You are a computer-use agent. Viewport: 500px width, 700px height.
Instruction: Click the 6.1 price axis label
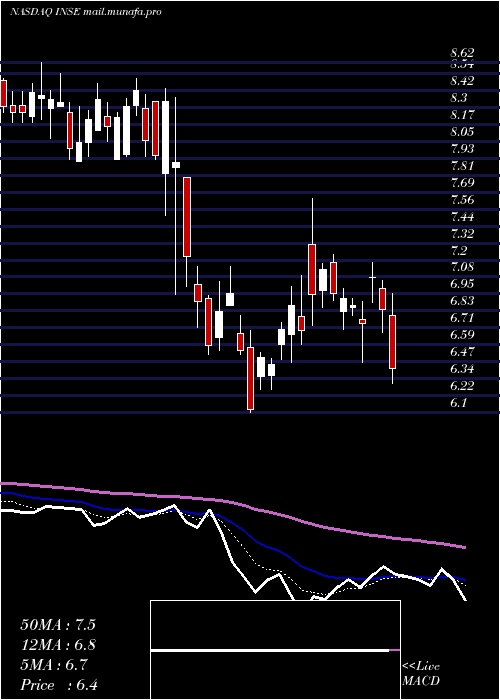click(x=459, y=403)
